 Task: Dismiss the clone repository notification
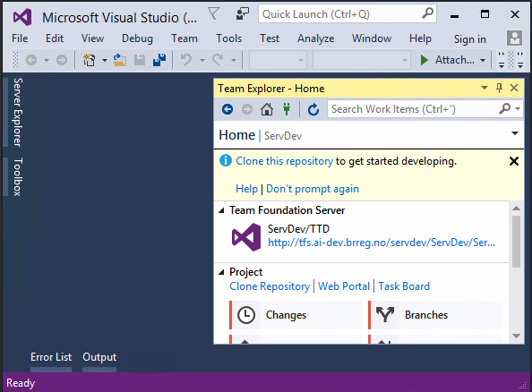514,161
